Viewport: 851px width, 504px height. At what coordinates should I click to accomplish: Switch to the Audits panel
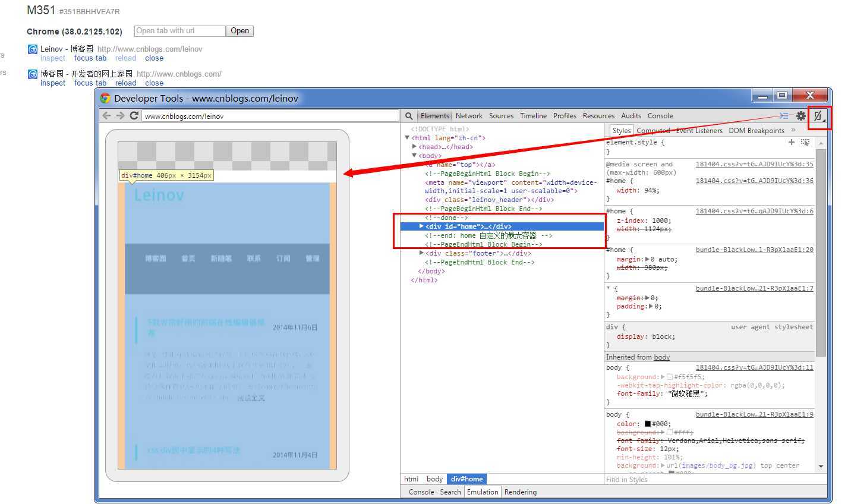[x=631, y=116]
